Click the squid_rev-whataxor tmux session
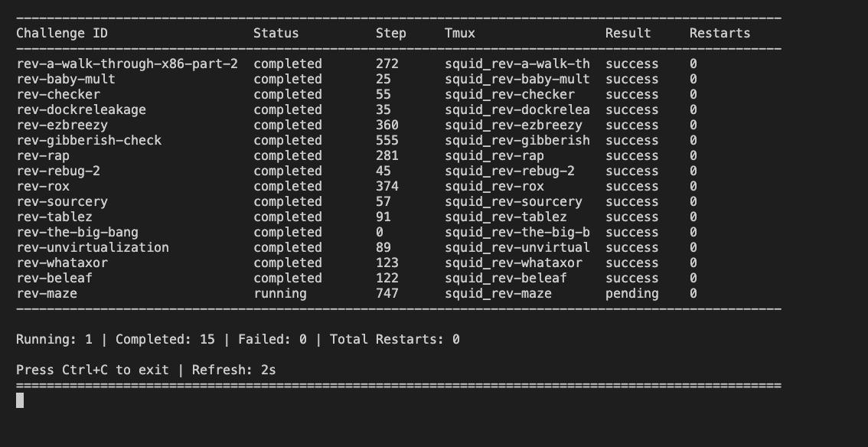Viewport: 868px width, 447px height. [x=514, y=263]
